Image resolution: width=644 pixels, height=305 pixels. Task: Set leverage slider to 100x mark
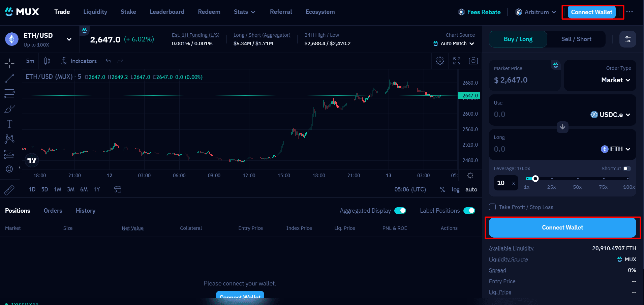tap(628, 179)
